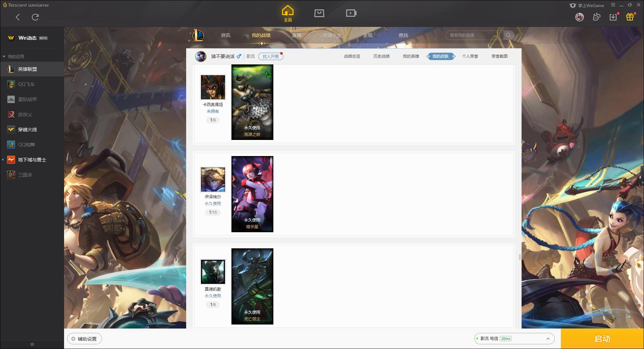Viewport: 644px width, 349px height.
Task: Open the gift box icon
Action: 630,17
